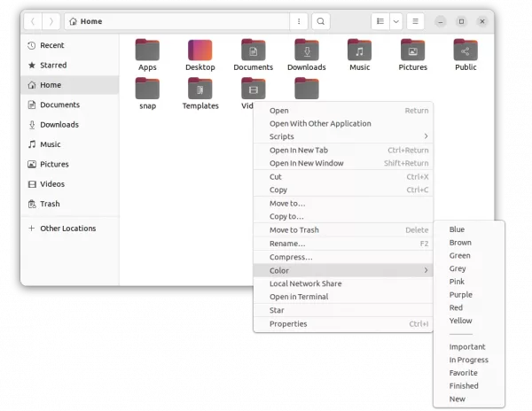Choose Open In New Tab

(x=343, y=151)
